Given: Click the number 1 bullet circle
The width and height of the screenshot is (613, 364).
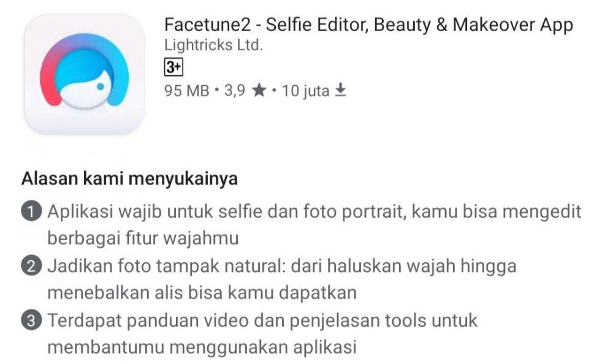Looking at the screenshot, I should click(32, 211).
